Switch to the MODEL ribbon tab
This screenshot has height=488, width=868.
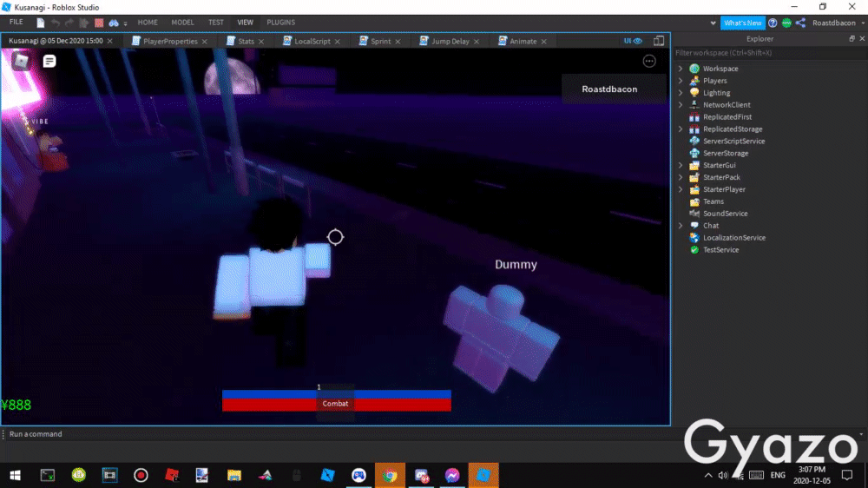182,23
